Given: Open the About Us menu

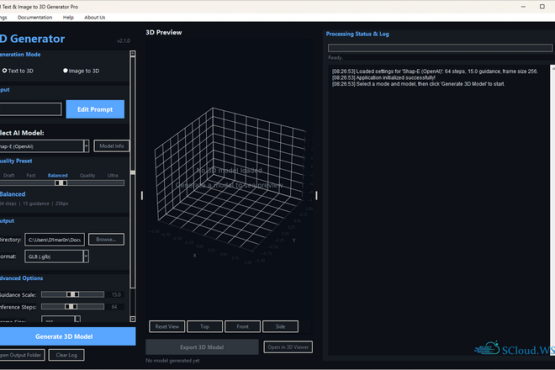Looking at the screenshot, I should [95, 17].
